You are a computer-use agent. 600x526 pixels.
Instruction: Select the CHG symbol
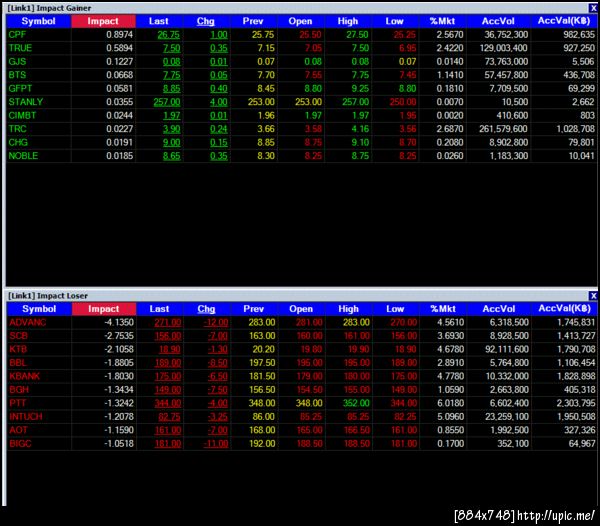point(18,142)
